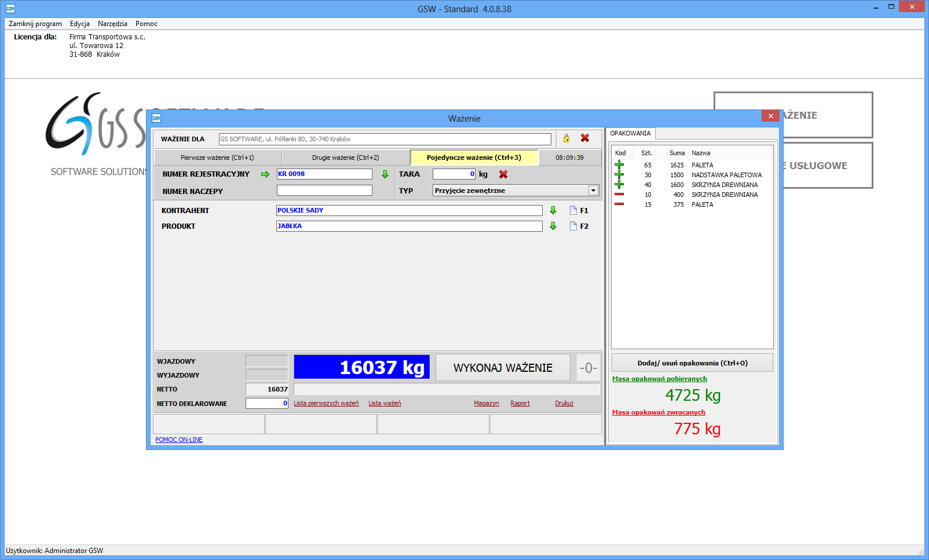
Task: Click red minus icon on the 375 PALETA row
Action: (x=619, y=204)
